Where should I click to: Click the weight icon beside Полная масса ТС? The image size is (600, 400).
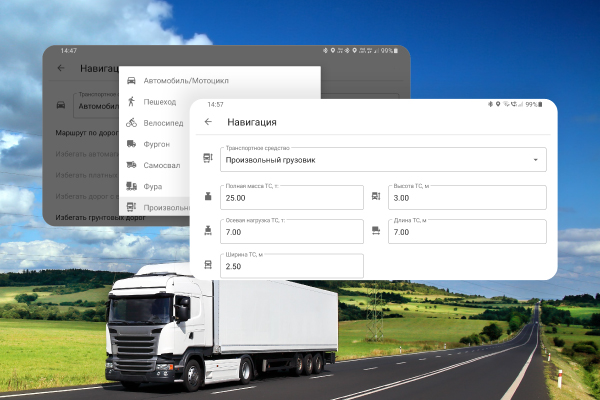tap(208, 196)
